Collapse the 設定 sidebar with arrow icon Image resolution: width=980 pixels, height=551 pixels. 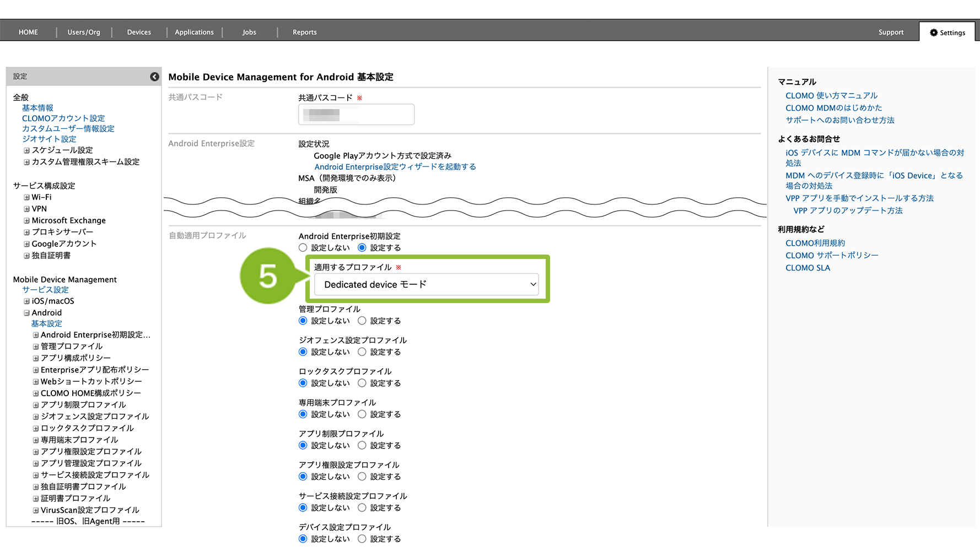coord(154,77)
